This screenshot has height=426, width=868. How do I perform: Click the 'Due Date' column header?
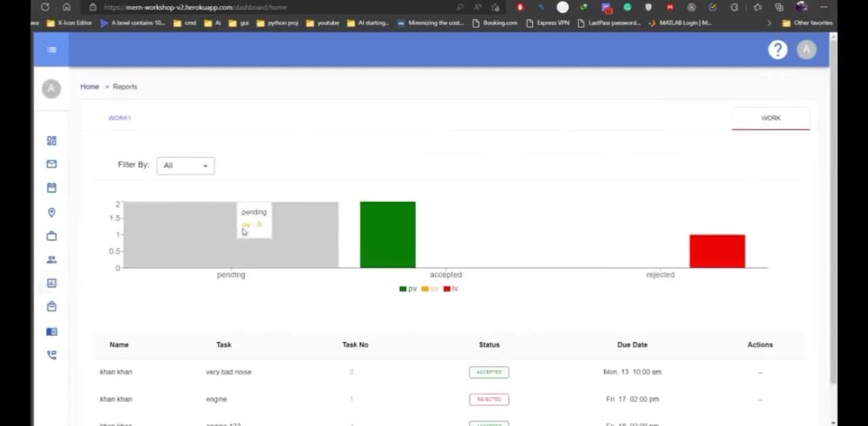pos(632,344)
